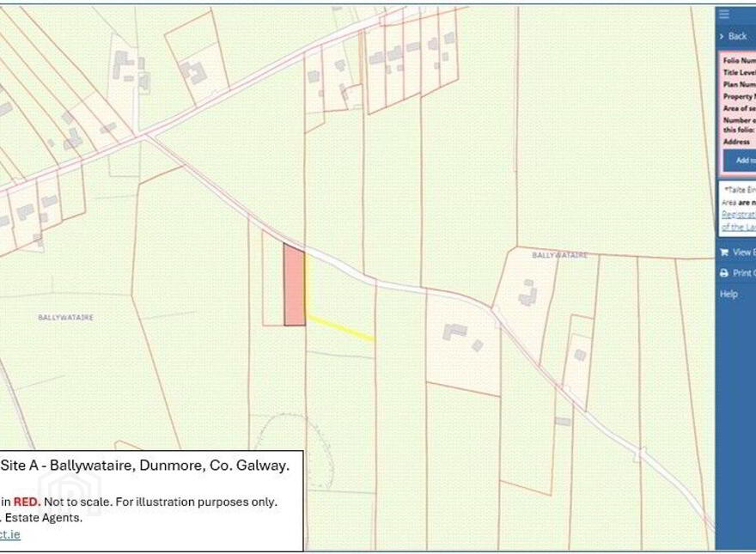Click the shopping cart View icon
The height and width of the screenshot is (554, 756).
click(723, 253)
